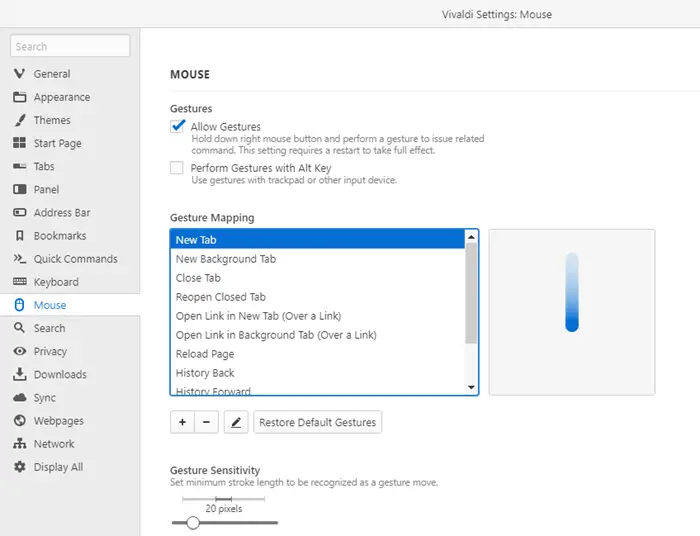Open Address Bar settings section
700x536 pixels.
62,213
